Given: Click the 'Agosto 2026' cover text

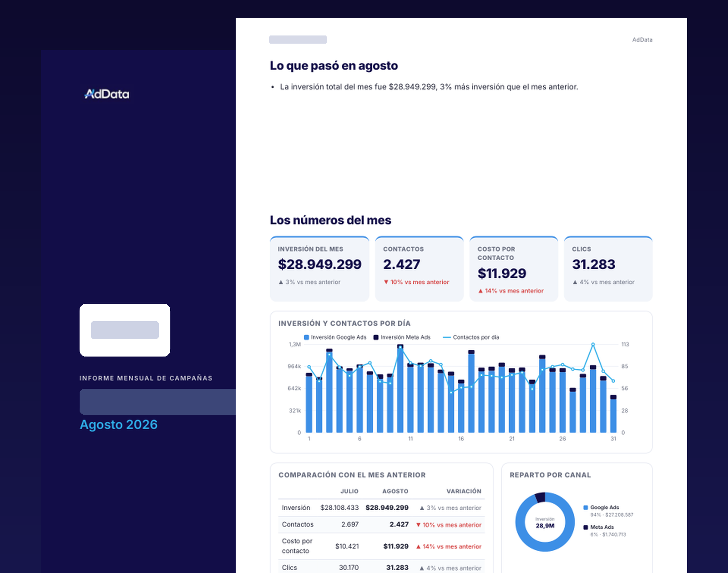Looking at the screenshot, I should [119, 424].
